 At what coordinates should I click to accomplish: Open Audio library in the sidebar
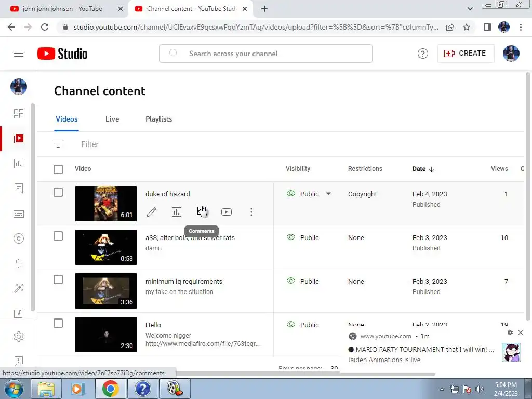[x=19, y=313]
